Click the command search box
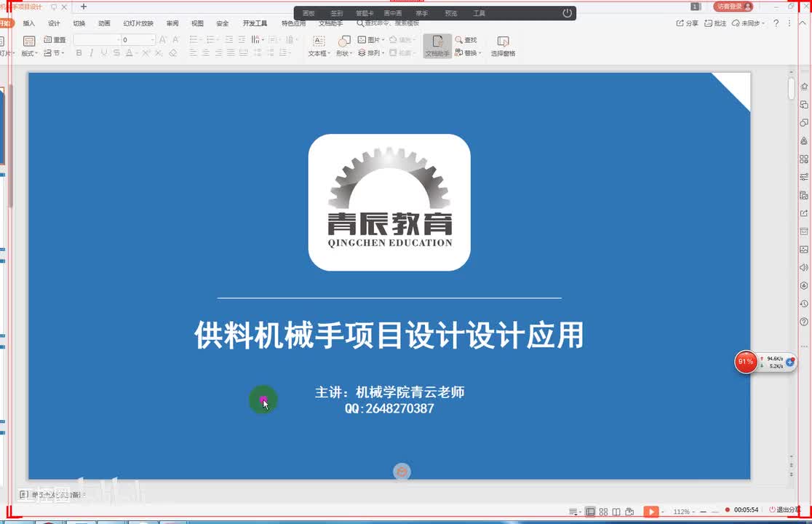Viewport: 812px width, 524px height. point(389,23)
